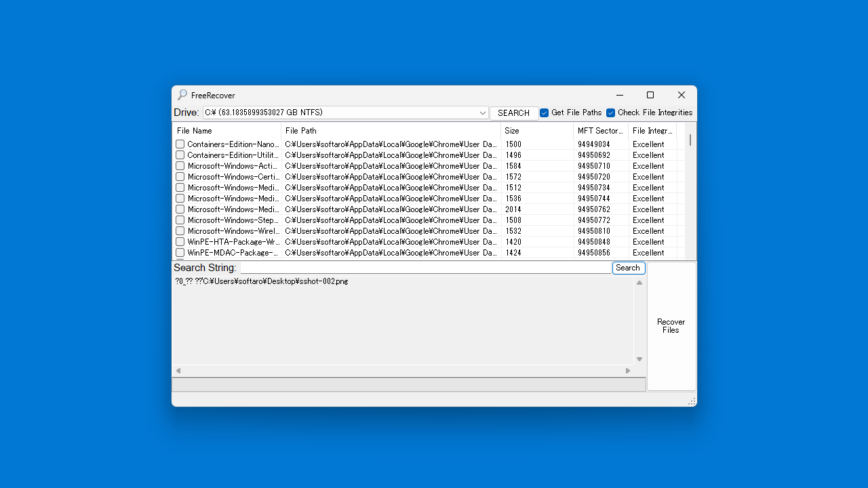This screenshot has width=868, height=488.
Task: Click MFT sector 94950744
Action: (594, 199)
